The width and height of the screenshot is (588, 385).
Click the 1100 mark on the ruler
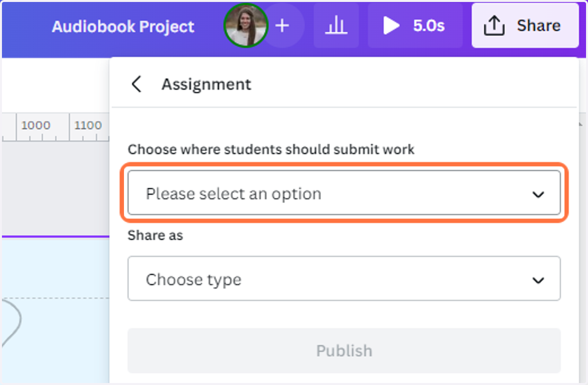tap(88, 126)
